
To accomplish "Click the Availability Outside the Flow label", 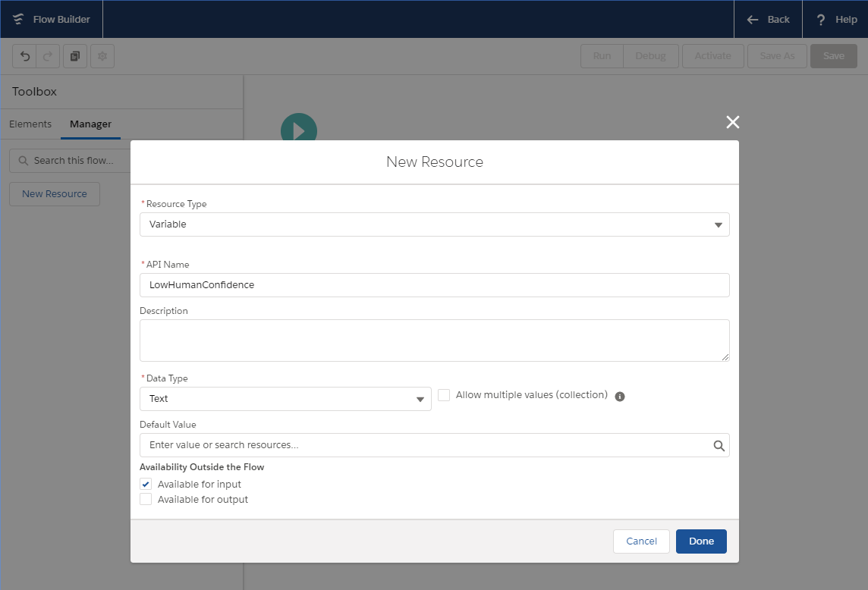I will point(202,467).
